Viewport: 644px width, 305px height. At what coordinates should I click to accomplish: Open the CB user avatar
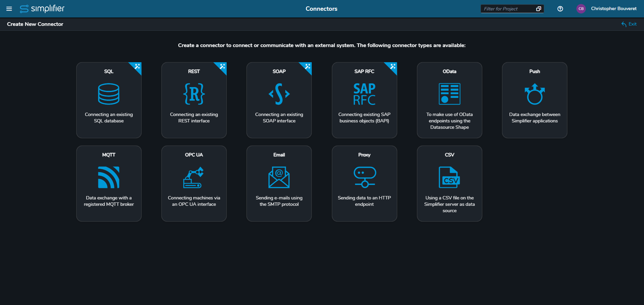[581, 9]
